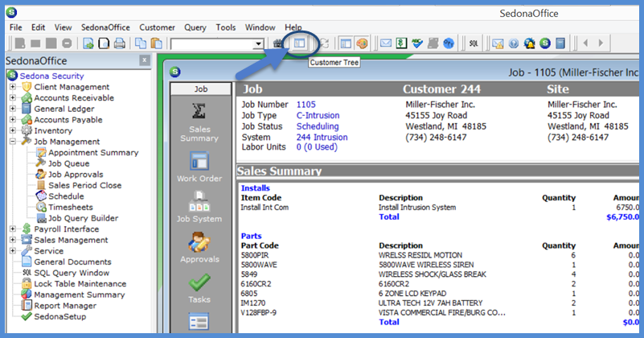The height and width of the screenshot is (338, 644).
Task: Open Sales Period Close in tree
Action: (x=85, y=185)
